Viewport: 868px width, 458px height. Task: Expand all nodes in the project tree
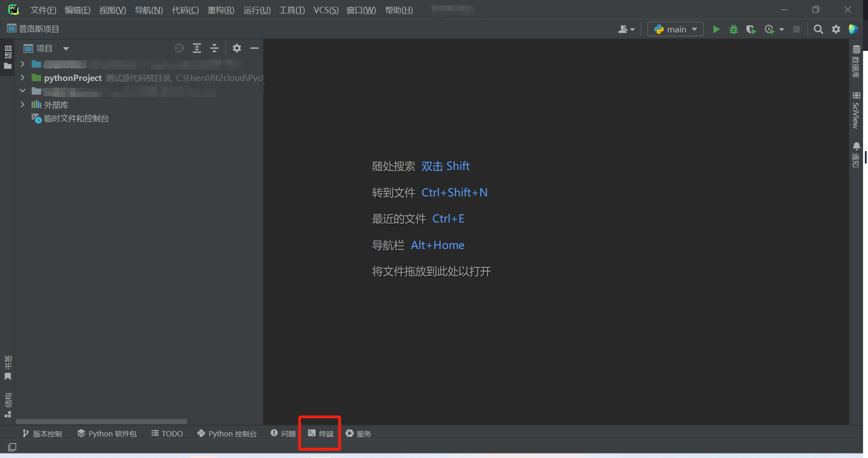(x=196, y=48)
